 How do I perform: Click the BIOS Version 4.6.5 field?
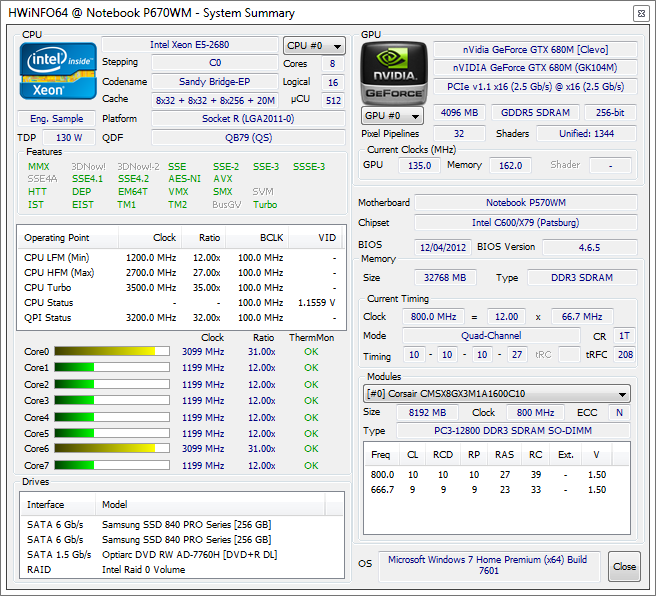pos(589,247)
